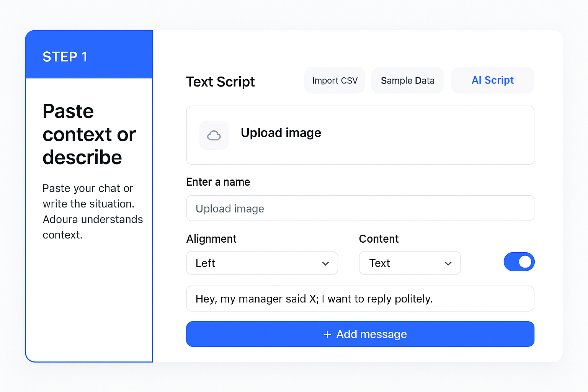Click the Text Script heading
Viewport: 588px width, 392px height.
click(x=220, y=82)
